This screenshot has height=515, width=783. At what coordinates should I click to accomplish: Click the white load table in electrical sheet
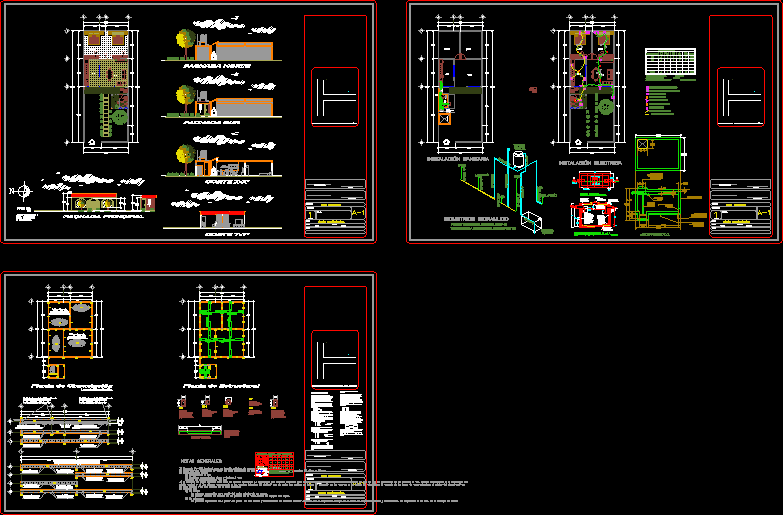click(x=669, y=62)
